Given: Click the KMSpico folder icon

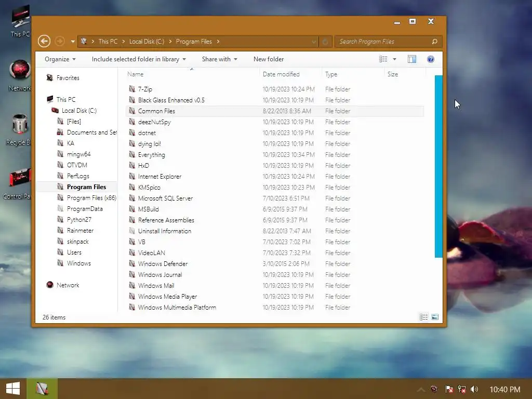Looking at the screenshot, I should 132,187.
